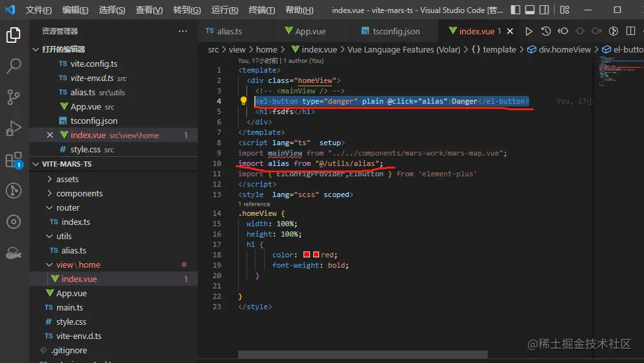Click the split editor icon
Image resolution: width=644 pixels, height=363 pixels.
tap(630, 31)
